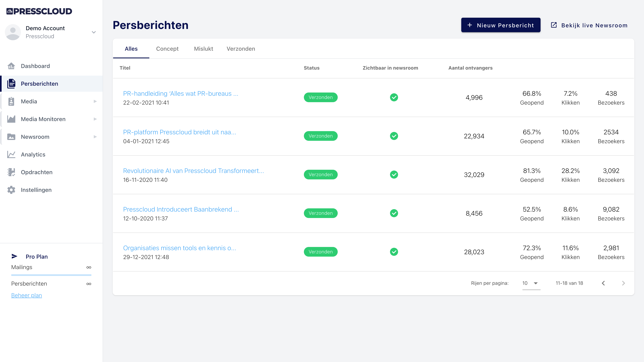Image resolution: width=644 pixels, height=362 pixels.
Task: Toggle newsroom checkmark for Revolutionaire AI row
Action: click(394, 175)
